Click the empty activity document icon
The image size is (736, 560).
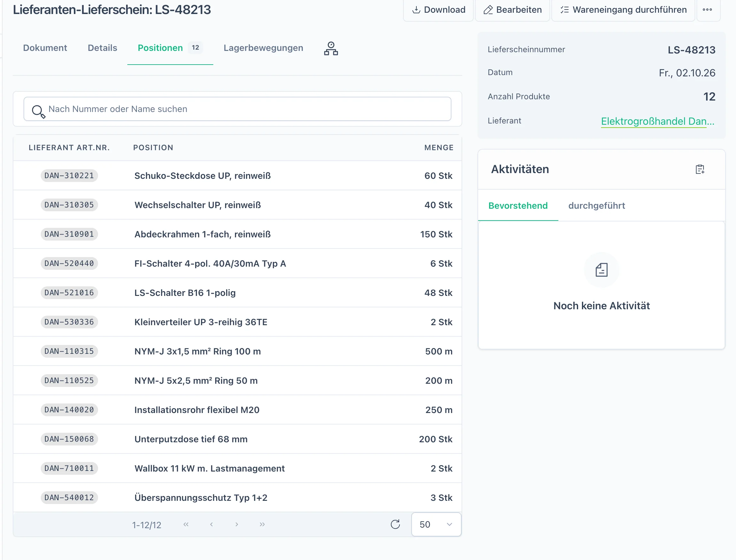(x=602, y=270)
